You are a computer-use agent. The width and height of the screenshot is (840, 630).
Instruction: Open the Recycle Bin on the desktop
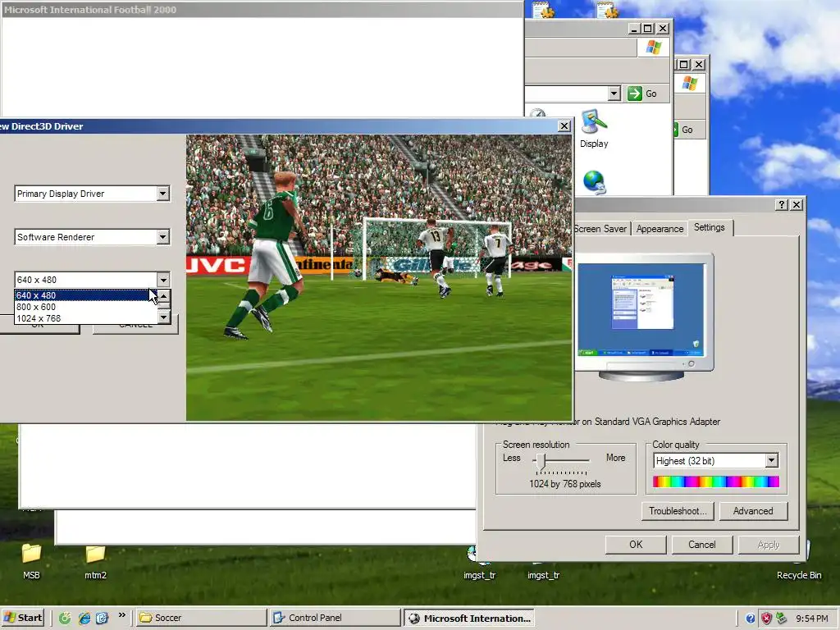(799, 562)
